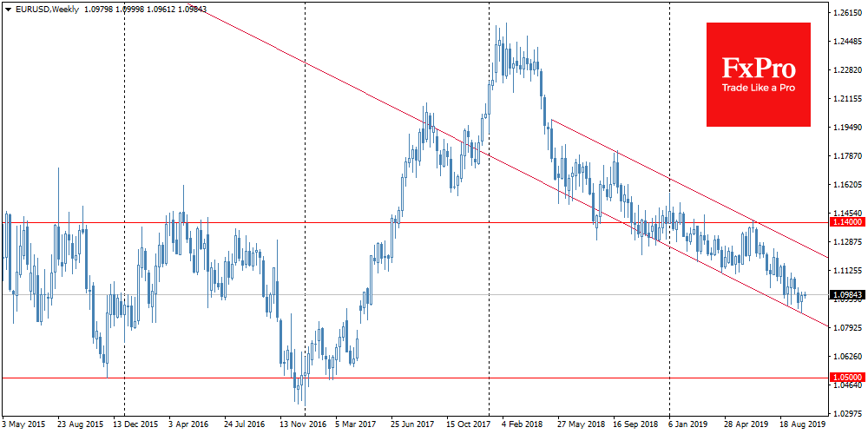Click the 3 May 2015 date label
Viewport: 868px width, 434px height.
(x=24, y=425)
